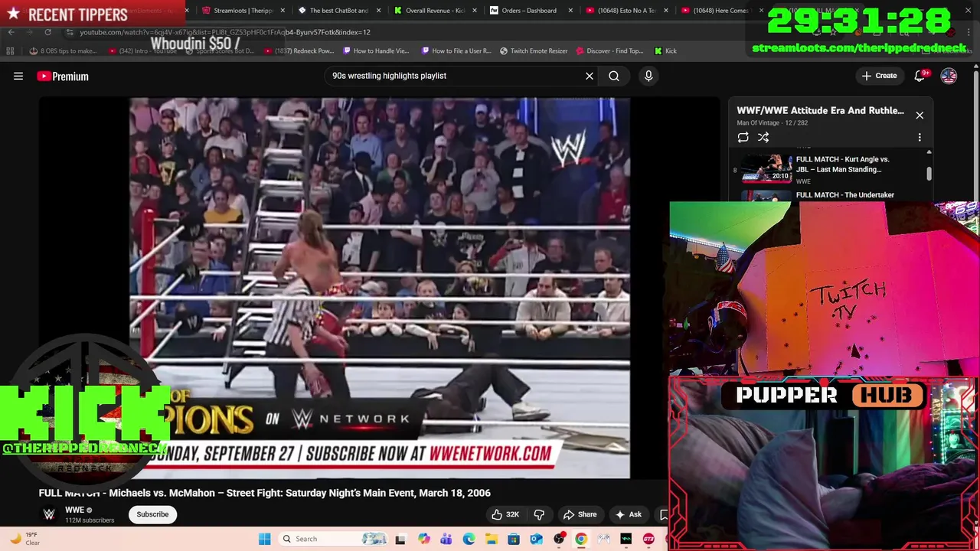The height and width of the screenshot is (551, 980).
Task: Close the Orders – Dashboard tab
Action: pyautogui.click(x=570, y=11)
